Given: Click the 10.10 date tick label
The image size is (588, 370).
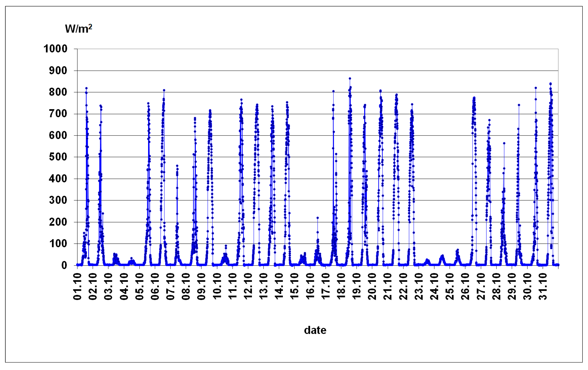Looking at the screenshot, I should click(x=217, y=287).
